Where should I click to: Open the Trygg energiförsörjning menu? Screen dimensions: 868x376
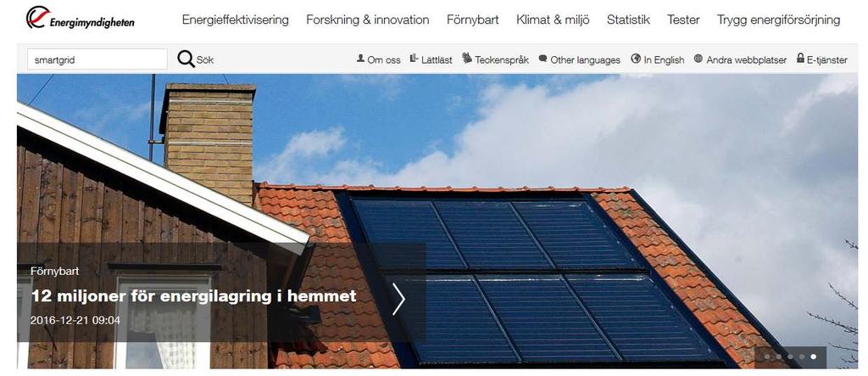pyautogui.click(x=778, y=20)
